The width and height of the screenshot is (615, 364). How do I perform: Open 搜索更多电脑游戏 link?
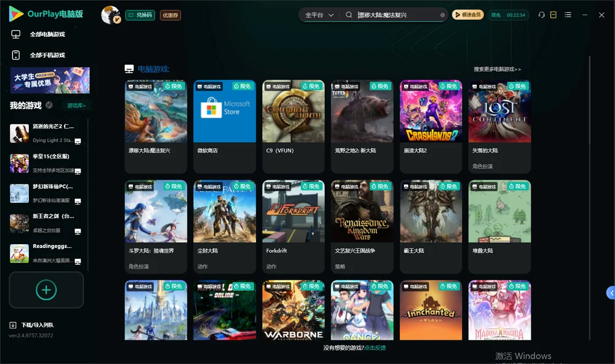pos(497,69)
